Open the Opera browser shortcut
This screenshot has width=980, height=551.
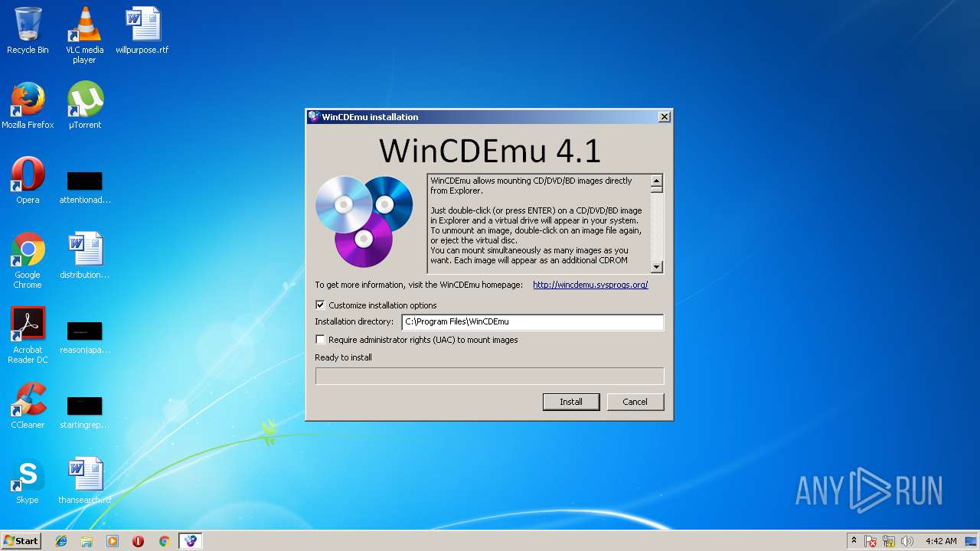[x=28, y=181]
